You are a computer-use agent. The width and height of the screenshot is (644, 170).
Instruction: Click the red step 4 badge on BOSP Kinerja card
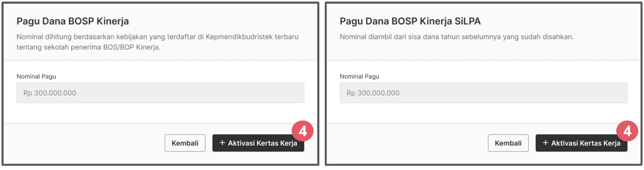click(303, 132)
